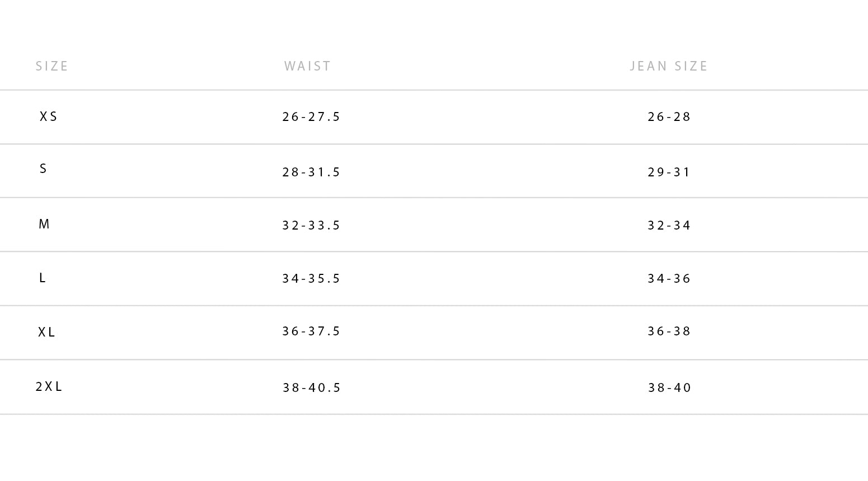The height and width of the screenshot is (481, 868).
Task: Select the XL size label
Action: click(47, 332)
